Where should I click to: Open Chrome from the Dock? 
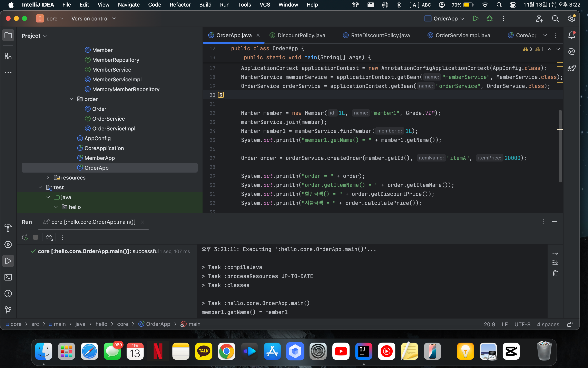coord(226,351)
